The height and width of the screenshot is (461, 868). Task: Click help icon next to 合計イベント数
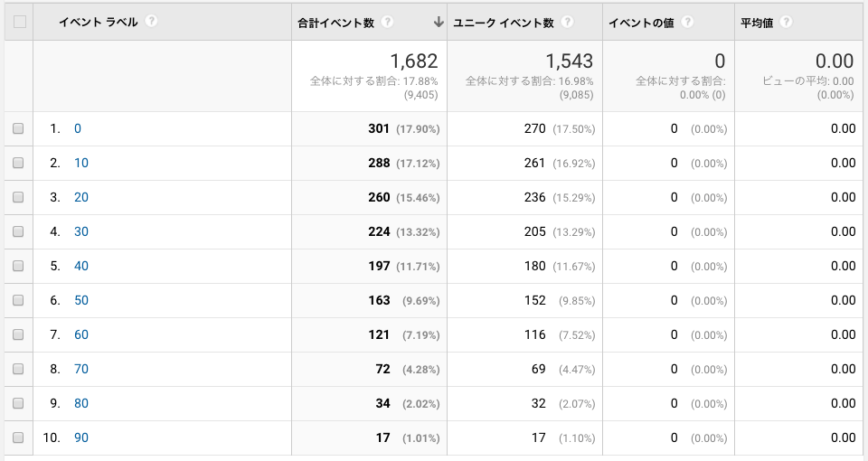[x=387, y=22]
